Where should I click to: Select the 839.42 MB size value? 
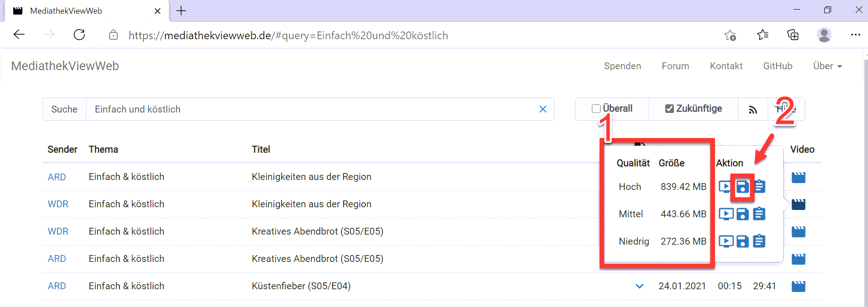(683, 187)
